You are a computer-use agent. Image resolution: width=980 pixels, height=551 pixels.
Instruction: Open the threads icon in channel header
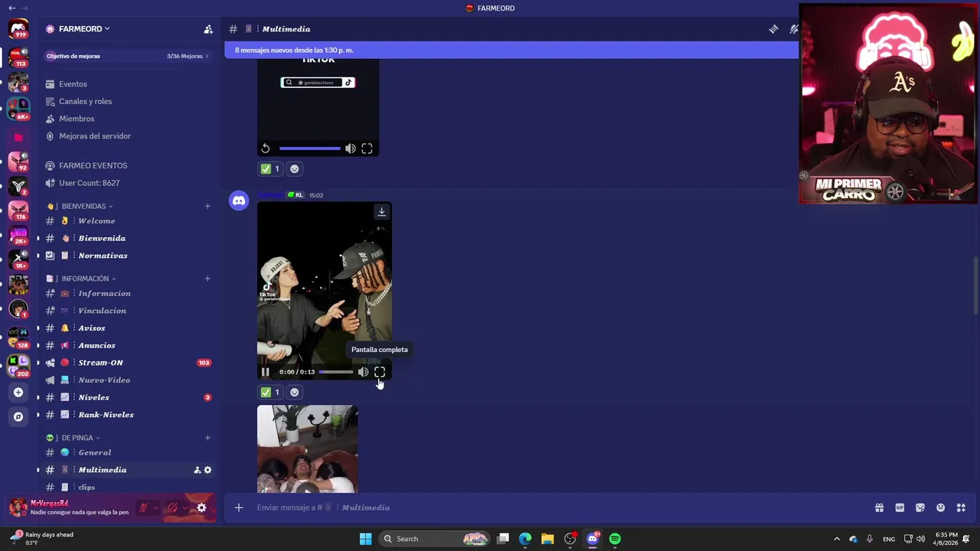click(x=774, y=29)
